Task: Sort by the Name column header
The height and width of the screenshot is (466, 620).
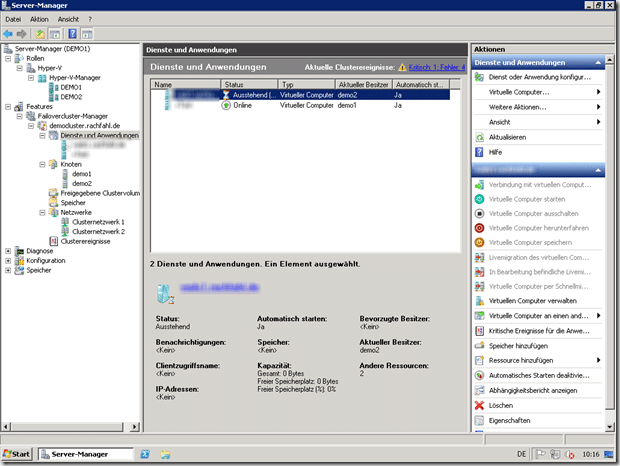Action: [x=185, y=84]
